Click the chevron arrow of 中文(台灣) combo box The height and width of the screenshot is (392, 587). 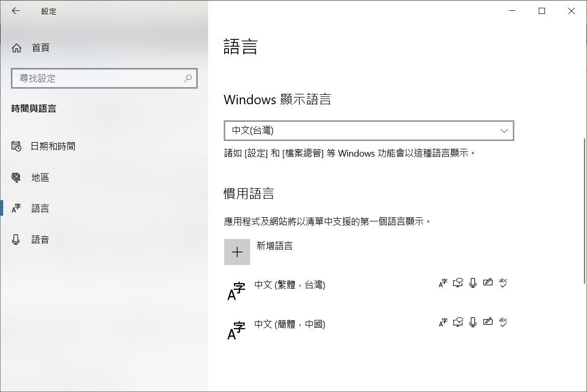click(x=504, y=131)
